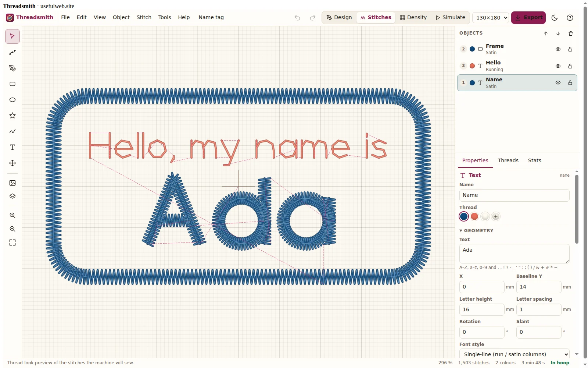Open the 130×180 hoop size dropdown
588x368 pixels.
pos(491,18)
